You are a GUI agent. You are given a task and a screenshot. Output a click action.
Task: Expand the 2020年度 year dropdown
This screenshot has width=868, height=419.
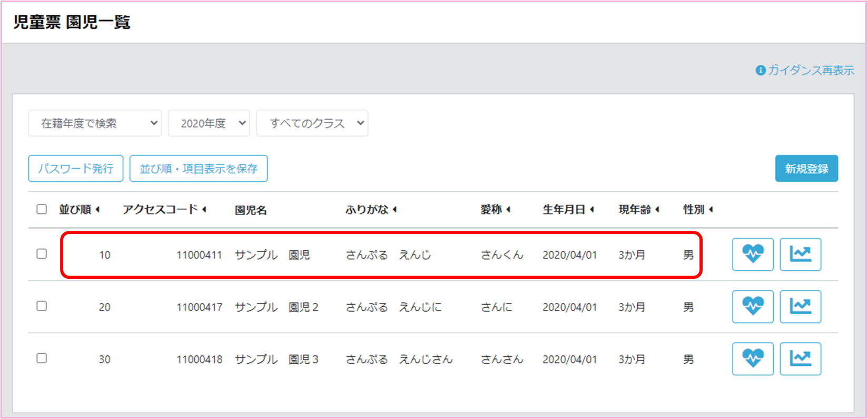tap(209, 123)
